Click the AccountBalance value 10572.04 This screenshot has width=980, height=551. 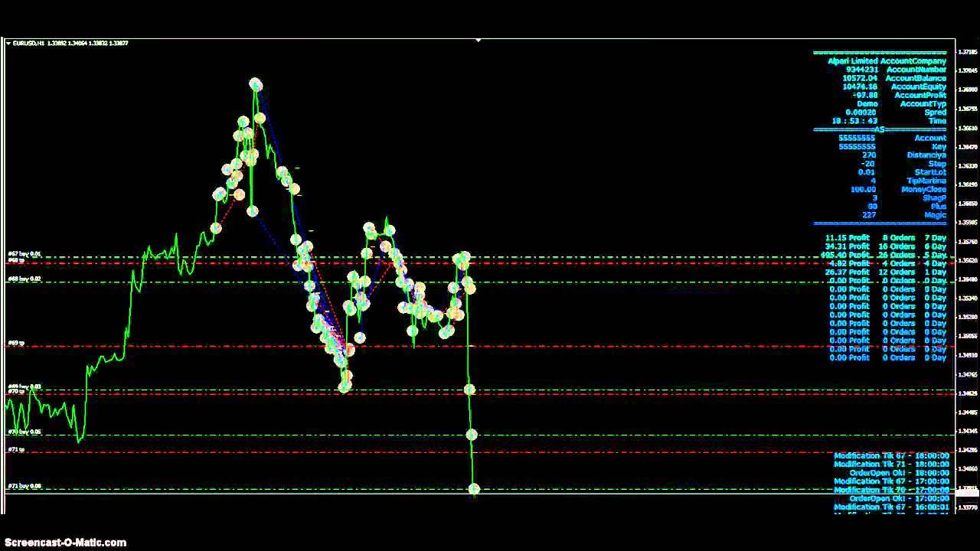click(861, 78)
